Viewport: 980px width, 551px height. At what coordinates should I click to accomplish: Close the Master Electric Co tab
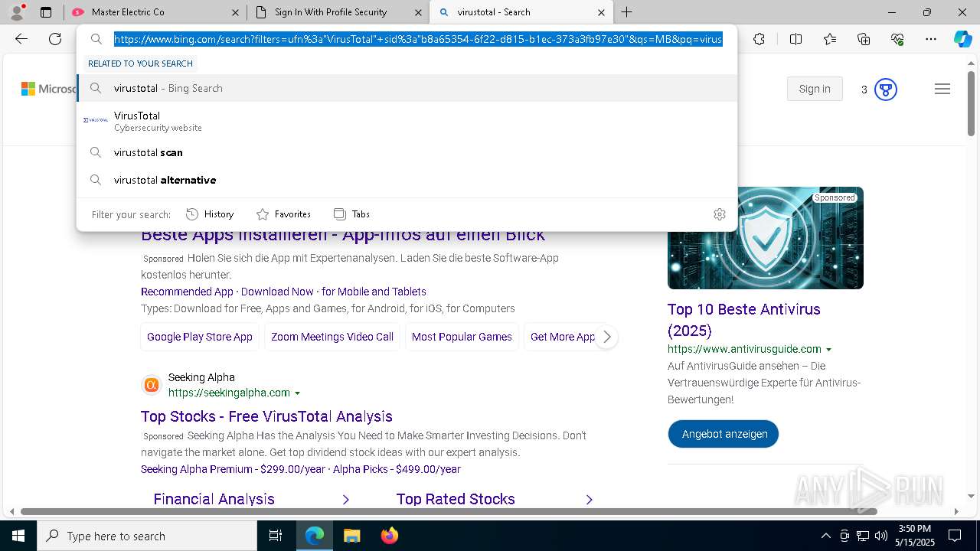pyautogui.click(x=236, y=12)
